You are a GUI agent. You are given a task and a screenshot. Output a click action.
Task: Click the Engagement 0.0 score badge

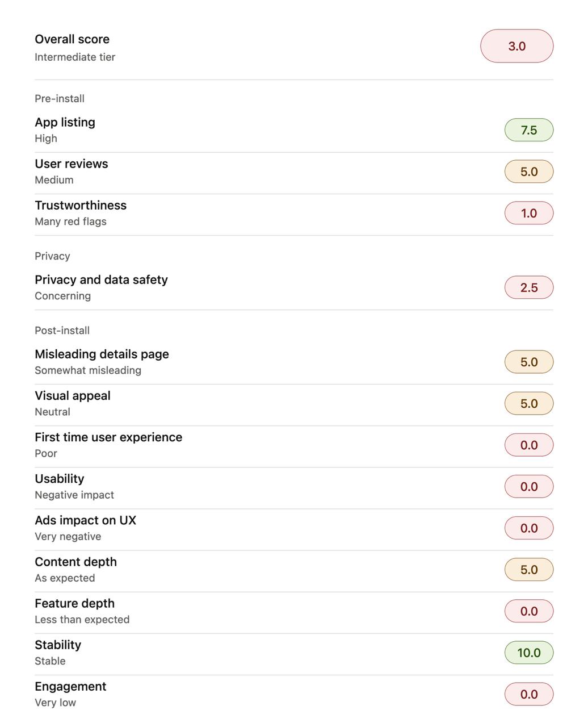(x=529, y=694)
